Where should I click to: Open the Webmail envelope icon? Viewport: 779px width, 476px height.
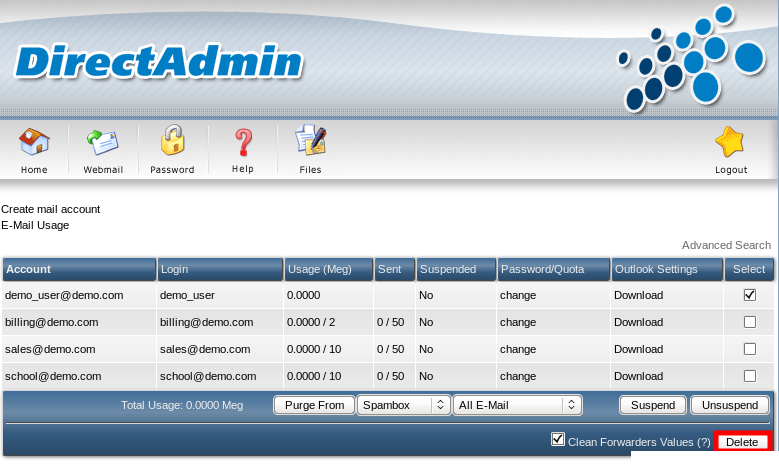coord(103,142)
